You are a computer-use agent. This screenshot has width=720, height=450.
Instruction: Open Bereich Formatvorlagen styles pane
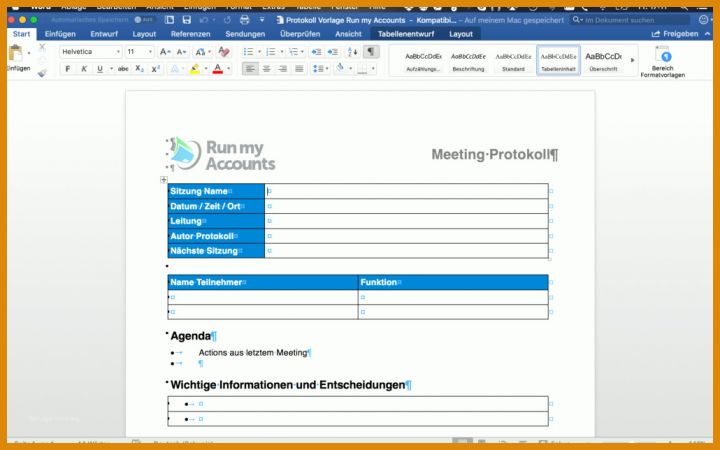pos(663,62)
